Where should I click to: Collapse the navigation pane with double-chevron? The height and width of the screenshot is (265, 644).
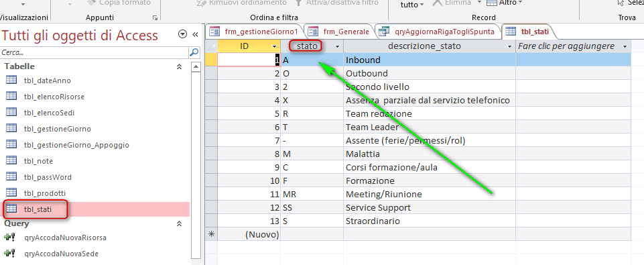tap(196, 35)
